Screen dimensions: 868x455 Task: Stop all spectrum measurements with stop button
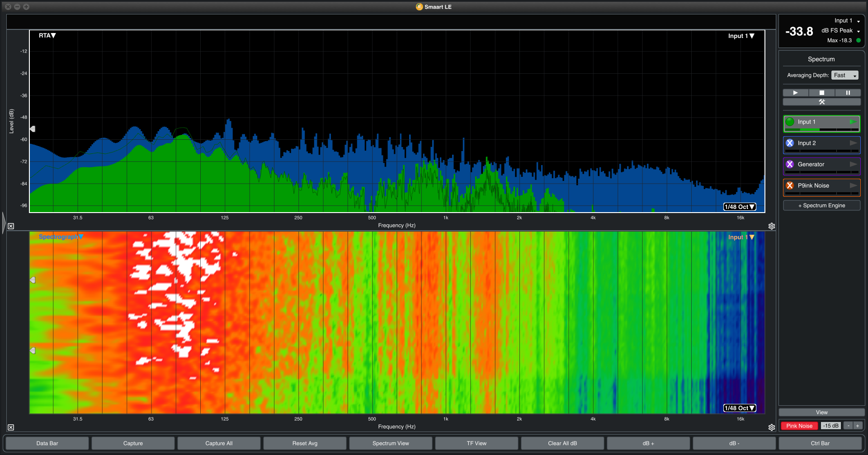pyautogui.click(x=822, y=93)
